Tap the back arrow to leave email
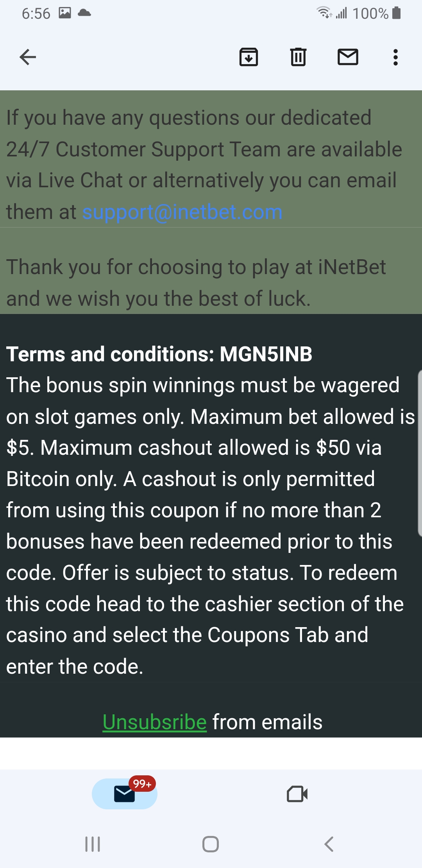This screenshot has width=422, height=868. [28, 57]
